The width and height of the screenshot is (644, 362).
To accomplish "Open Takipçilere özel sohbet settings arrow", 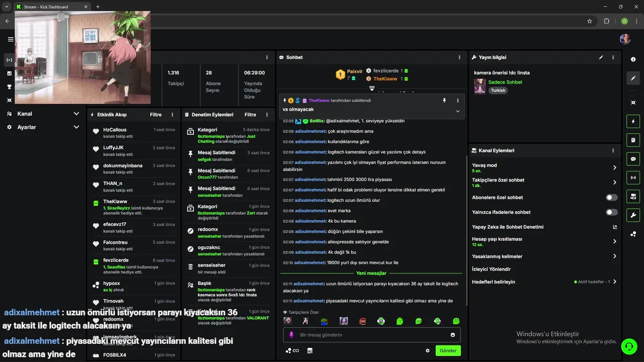I will pos(615,183).
